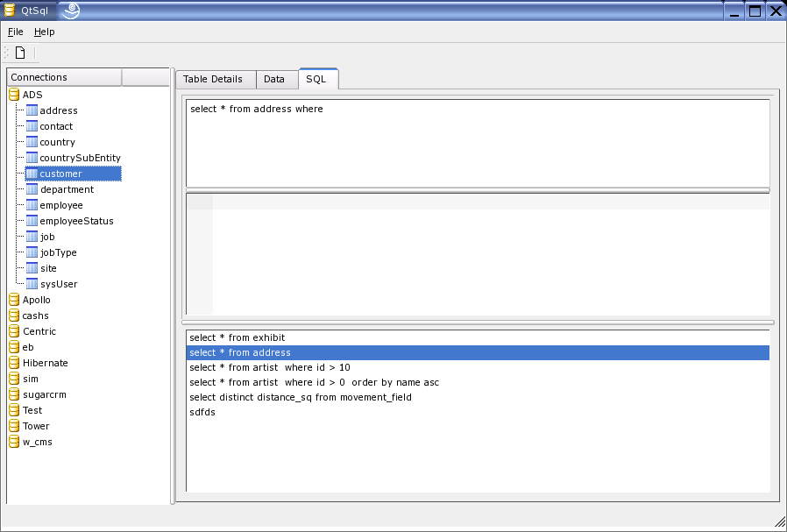Click the department table icon
Viewport: 787px width, 532px height.
point(32,189)
